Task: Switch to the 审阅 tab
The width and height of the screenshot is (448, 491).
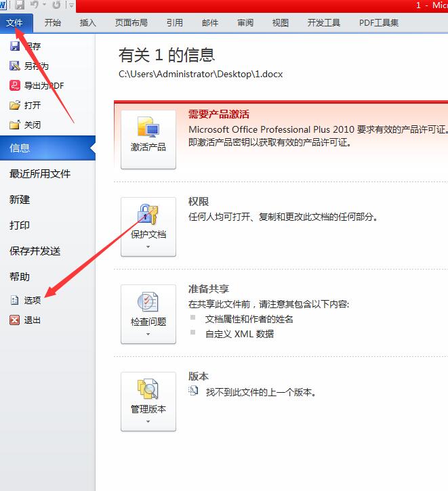Action: (x=245, y=23)
